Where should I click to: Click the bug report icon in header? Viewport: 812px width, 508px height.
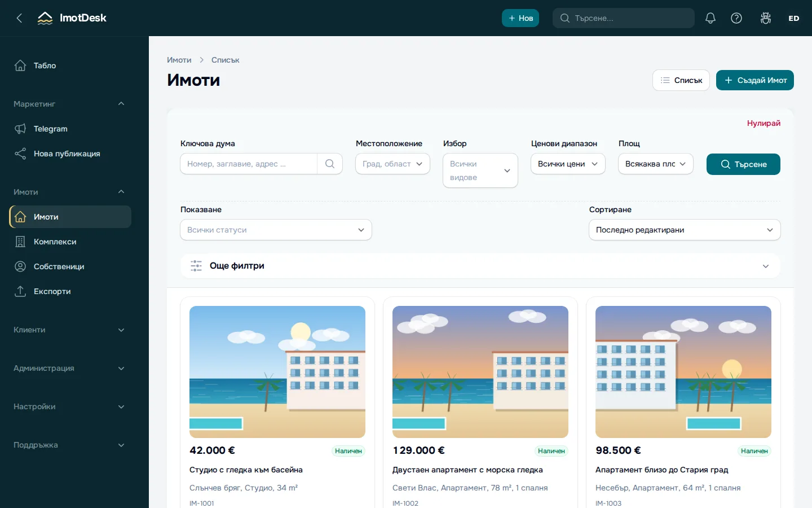coord(766,18)
